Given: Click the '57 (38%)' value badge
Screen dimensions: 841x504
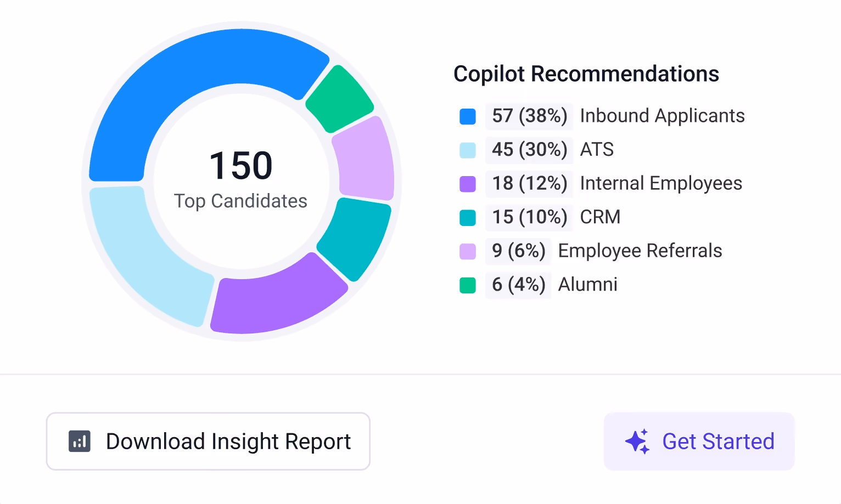Looking at the screenshot, I should point(529,116).
